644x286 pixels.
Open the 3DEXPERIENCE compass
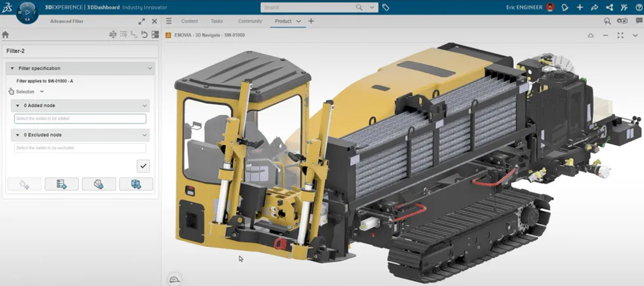(x=27, y=13)
